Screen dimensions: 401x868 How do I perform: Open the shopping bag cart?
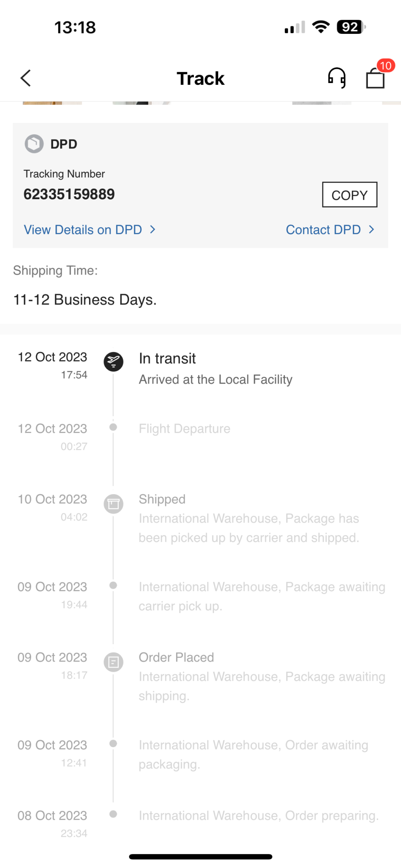click(375, 79)
